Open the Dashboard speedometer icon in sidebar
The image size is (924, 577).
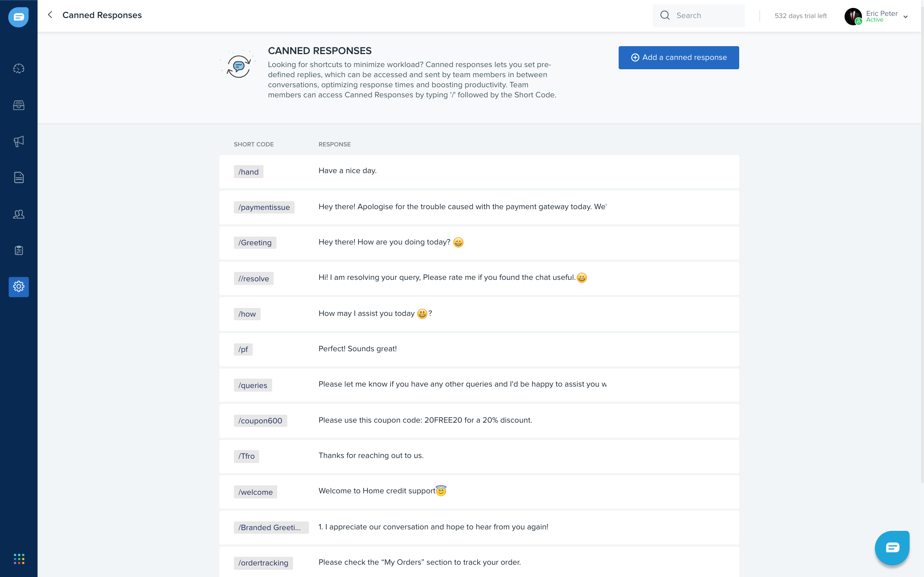pyautogui.click(x=18, y=69)
